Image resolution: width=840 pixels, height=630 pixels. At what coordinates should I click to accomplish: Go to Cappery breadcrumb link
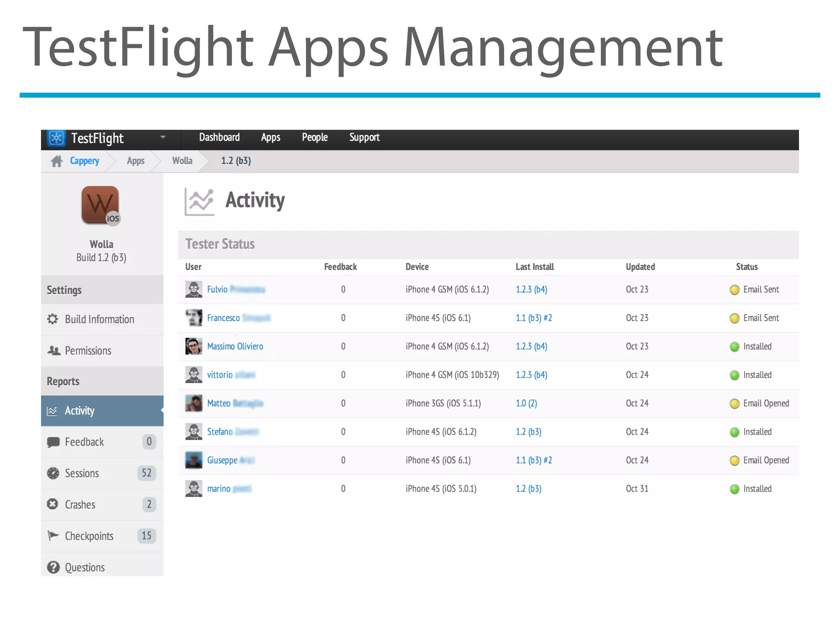(84, 161)
